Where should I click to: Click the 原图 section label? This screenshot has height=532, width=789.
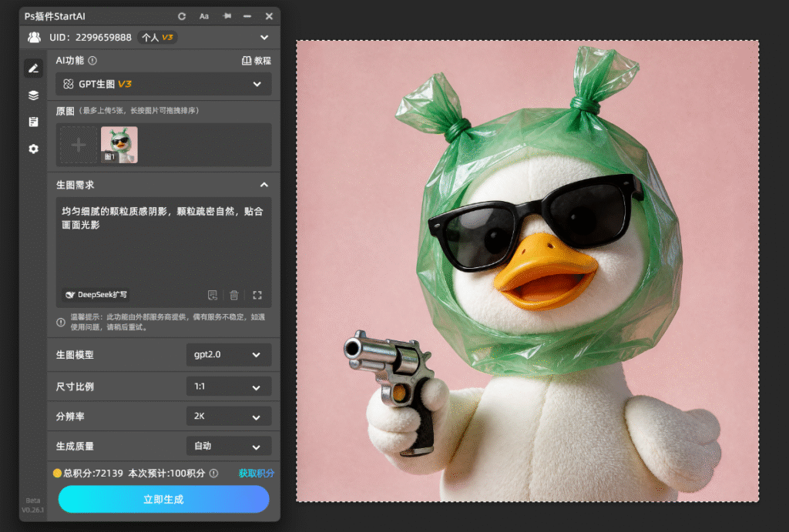point(65,111)
